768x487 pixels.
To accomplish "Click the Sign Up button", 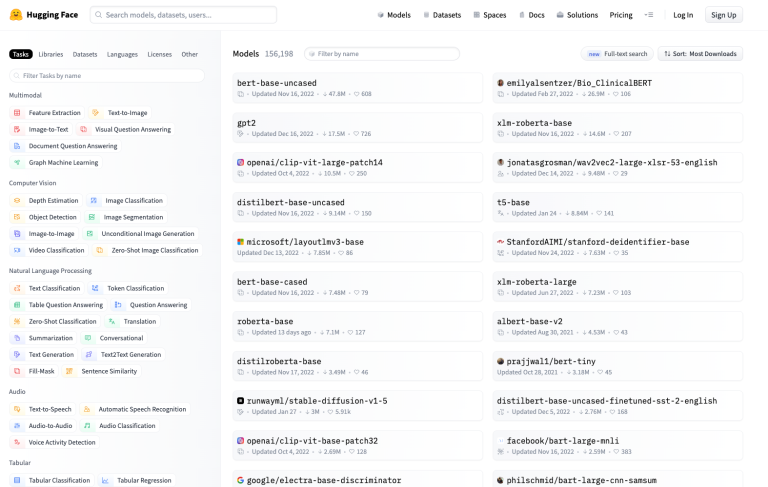I will pyautogui.click(x=723, y=15).
